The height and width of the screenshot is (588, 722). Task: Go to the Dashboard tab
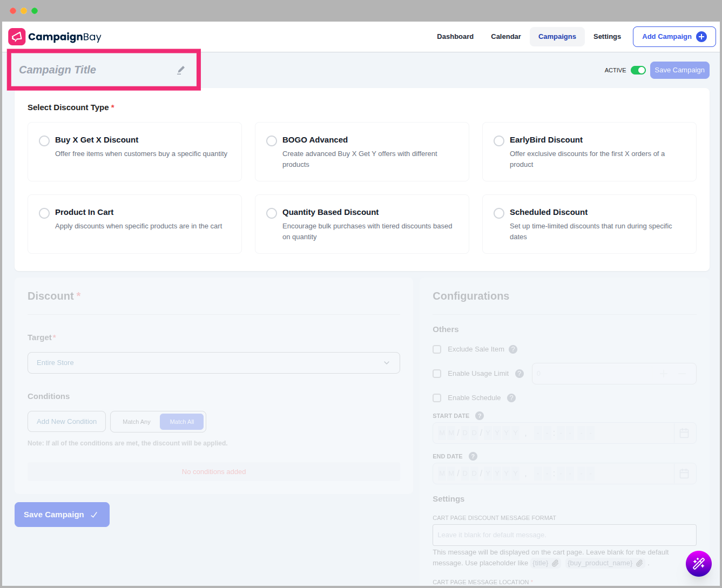(x=455, y=37)
